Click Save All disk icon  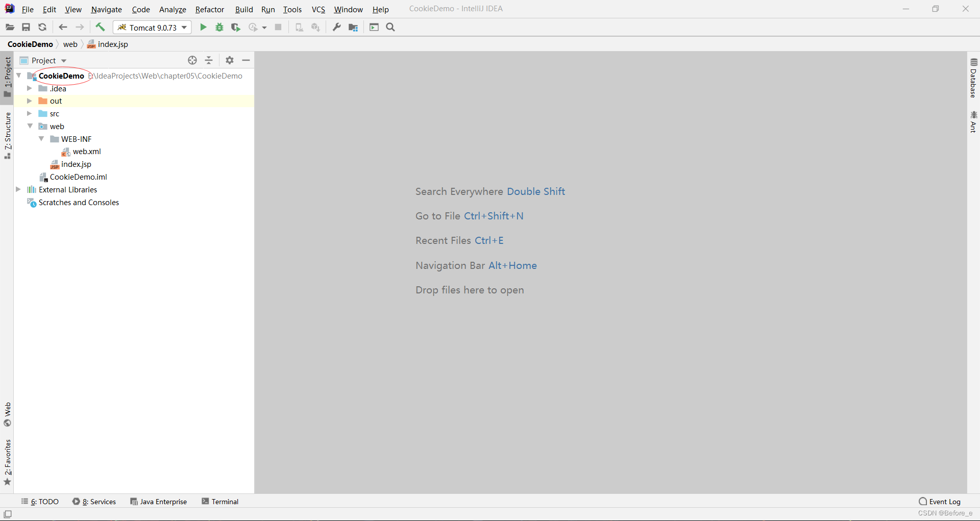tap(26, 28)
